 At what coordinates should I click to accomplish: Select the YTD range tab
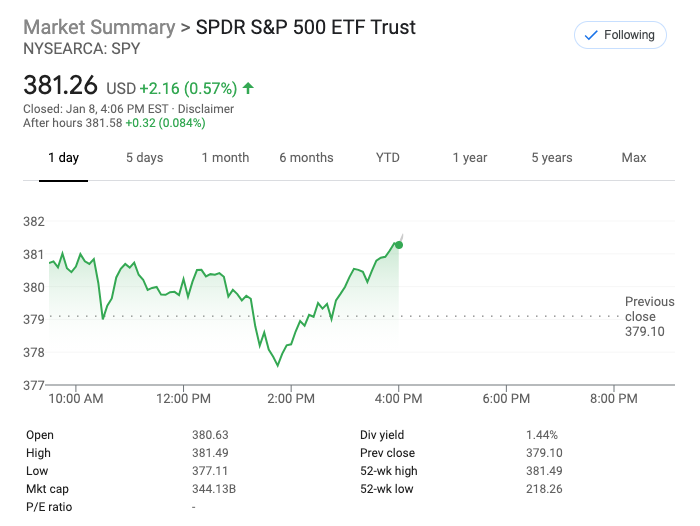(x=388, y=158)
